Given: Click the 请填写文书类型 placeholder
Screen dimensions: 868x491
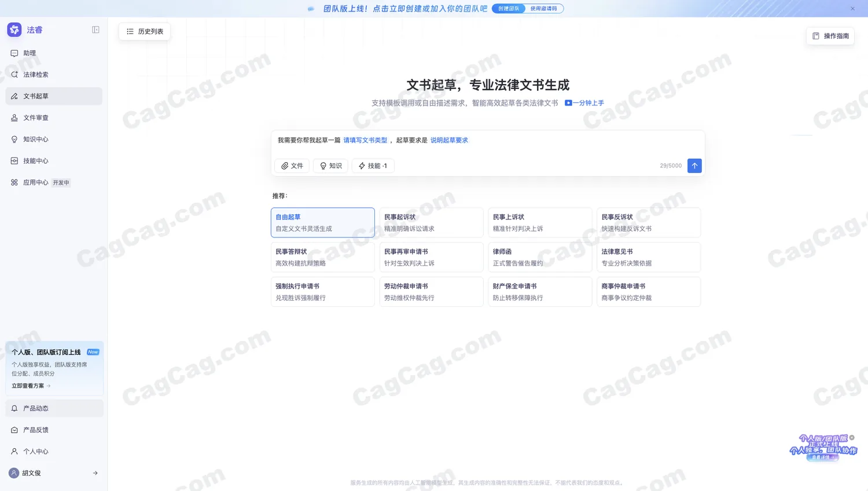Looking at the screenshot, I should coord(365,140).
